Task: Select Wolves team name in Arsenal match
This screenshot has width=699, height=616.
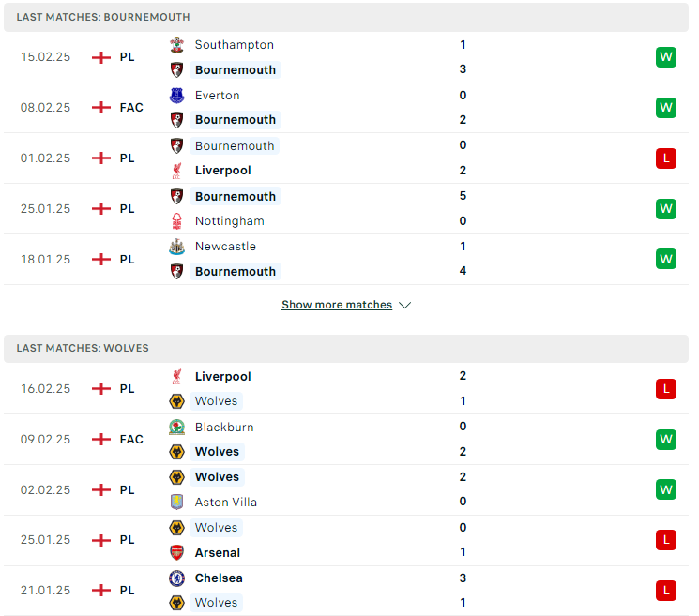Action: (x=216, y=527)
